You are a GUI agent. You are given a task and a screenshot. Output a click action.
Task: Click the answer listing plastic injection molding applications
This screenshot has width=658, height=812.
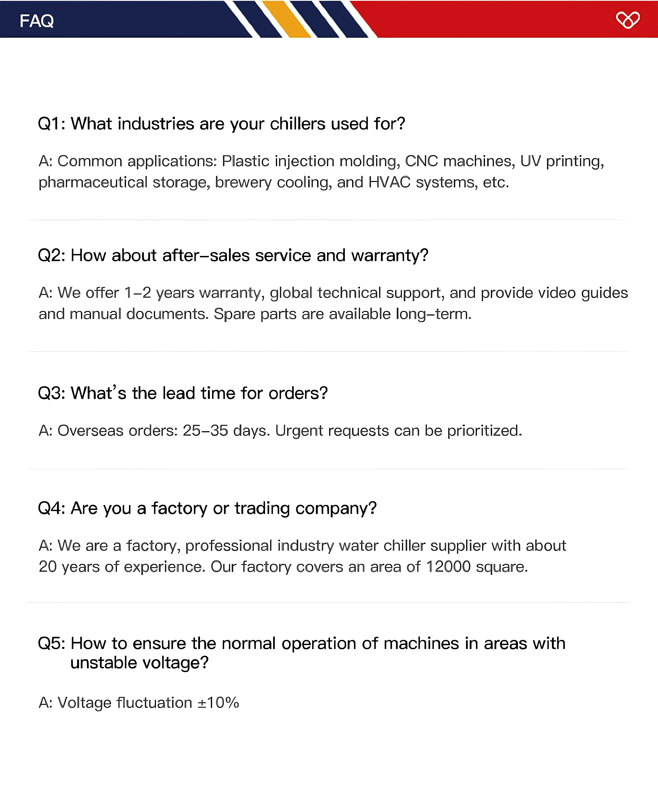321,172
